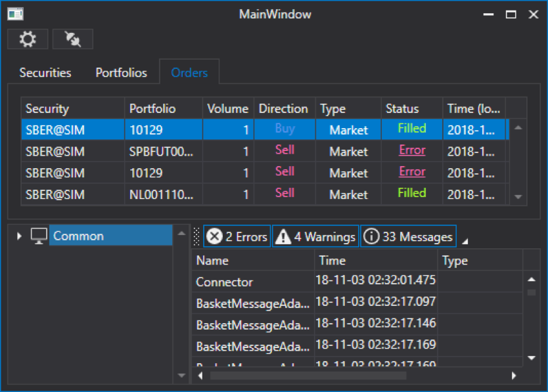Collapse the left tree via Common's chevron

click(18, 236)
